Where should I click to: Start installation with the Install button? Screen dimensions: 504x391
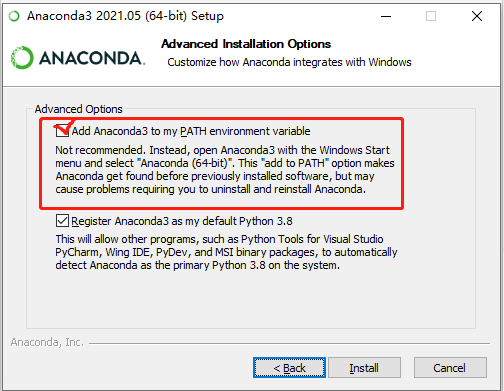[x=364, y=368]
